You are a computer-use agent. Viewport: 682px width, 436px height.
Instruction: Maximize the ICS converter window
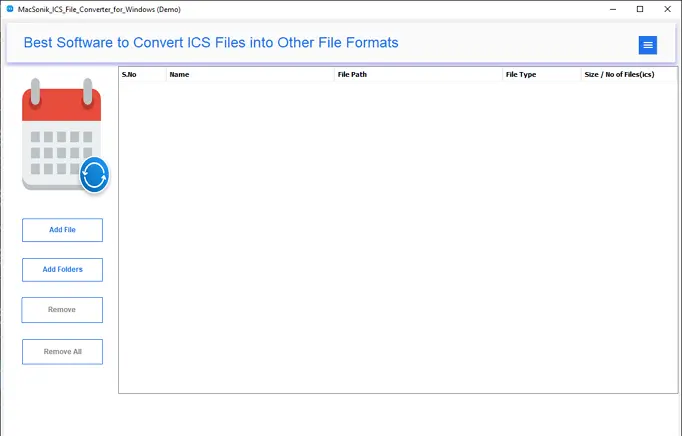(640, 9)
